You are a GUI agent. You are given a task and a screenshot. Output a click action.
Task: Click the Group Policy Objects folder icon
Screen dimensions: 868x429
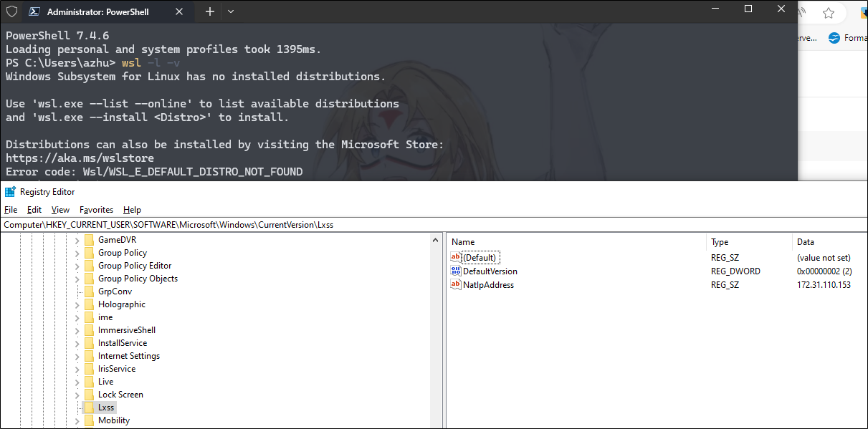pos(89,279)
